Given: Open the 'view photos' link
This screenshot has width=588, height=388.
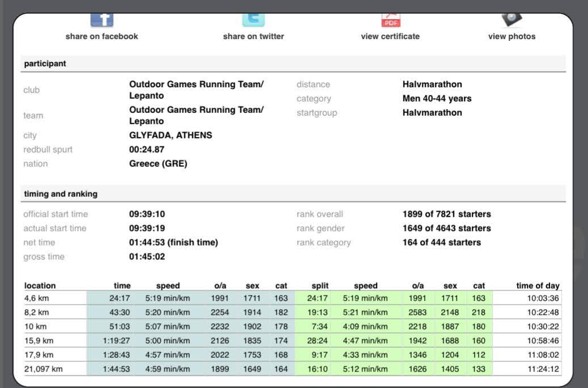Looking at the screenshot, I should point(511,36).
